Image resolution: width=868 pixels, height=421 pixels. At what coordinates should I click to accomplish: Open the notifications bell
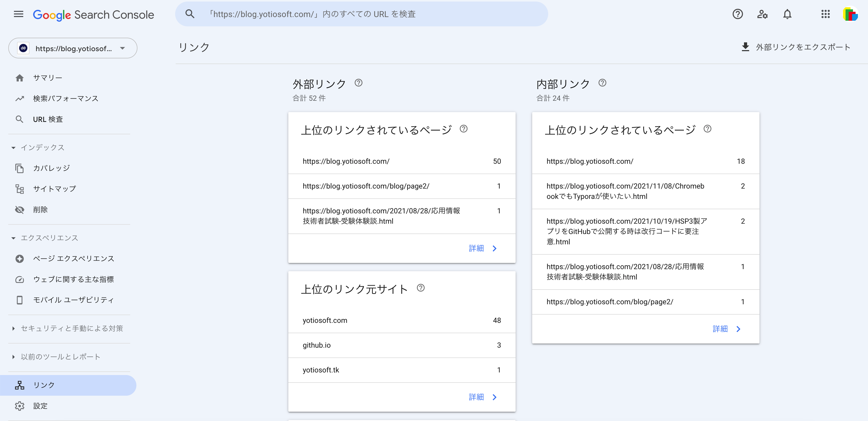pos(787,14)
